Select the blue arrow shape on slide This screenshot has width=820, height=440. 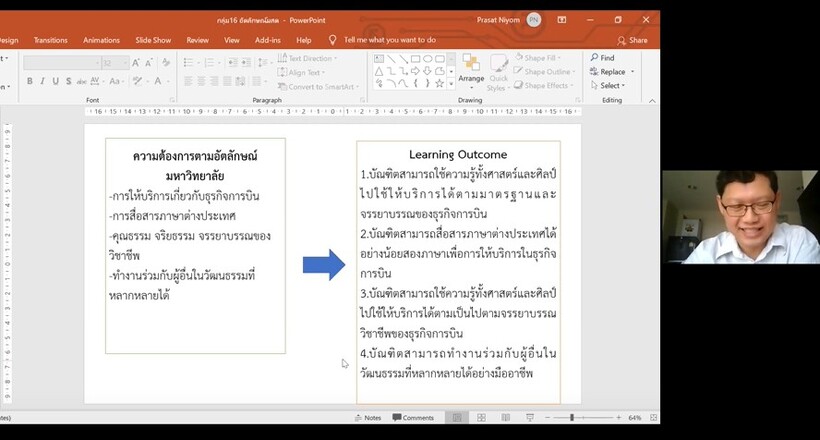324,265
